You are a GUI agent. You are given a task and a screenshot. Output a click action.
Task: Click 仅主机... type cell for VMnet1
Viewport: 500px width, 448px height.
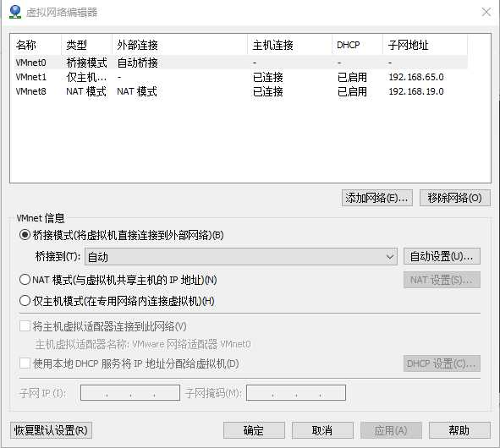pyautogui.click(x=86, y=77)
